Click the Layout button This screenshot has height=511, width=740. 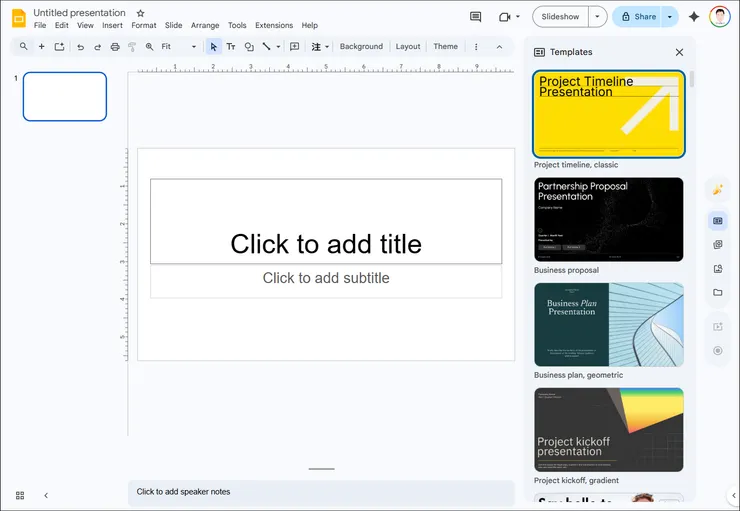(x=408, y=47)
